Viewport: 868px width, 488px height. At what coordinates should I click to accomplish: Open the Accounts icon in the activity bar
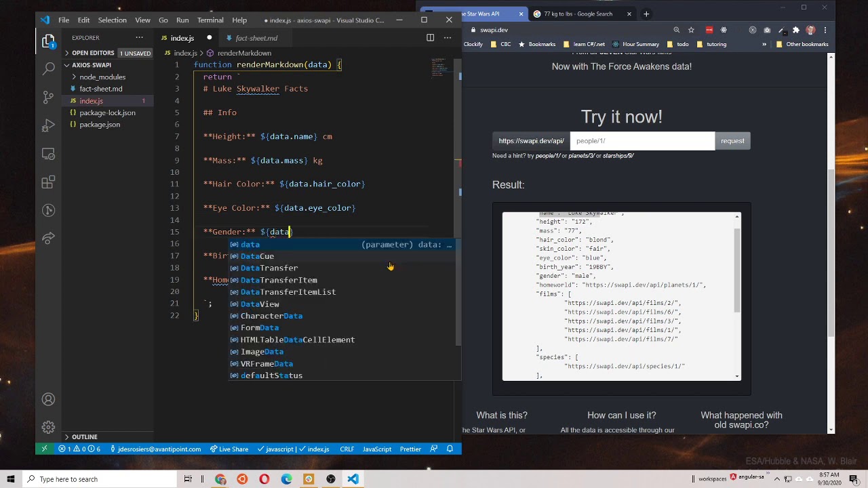click(x=48, y=399)
